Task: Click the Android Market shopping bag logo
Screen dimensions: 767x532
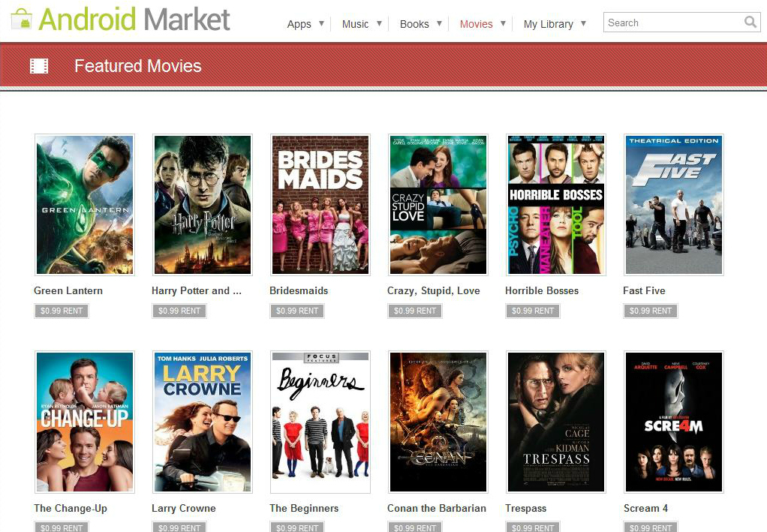Action: coord(21,19)
